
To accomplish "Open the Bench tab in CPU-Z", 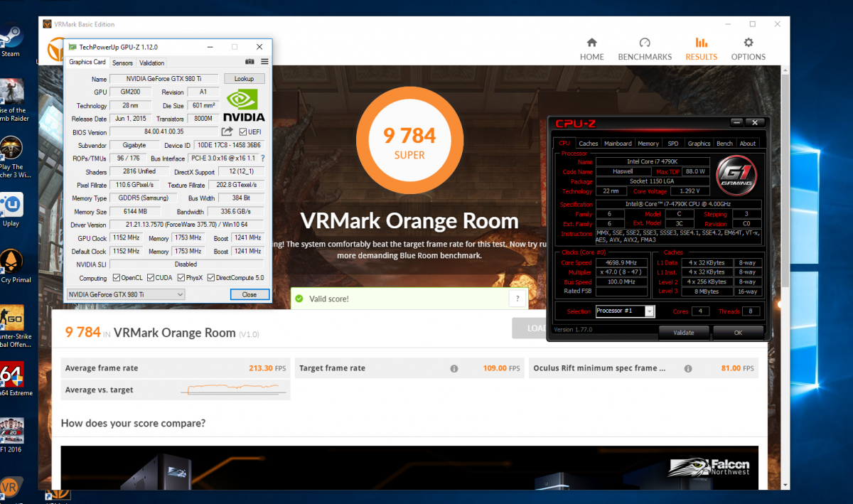I will [724, 144].
